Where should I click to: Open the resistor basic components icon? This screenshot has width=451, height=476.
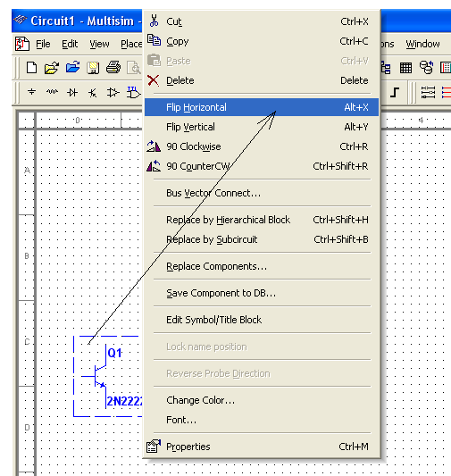(52, 91)
